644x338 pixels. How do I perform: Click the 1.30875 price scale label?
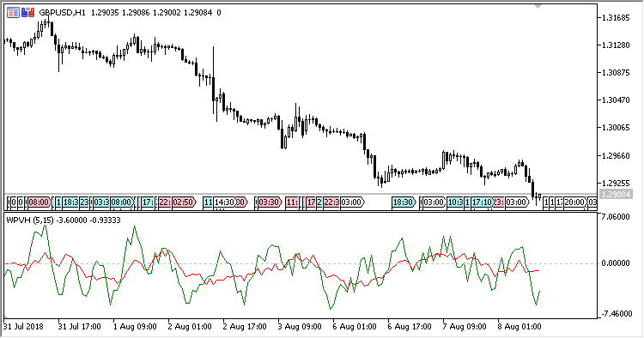pyautogui.click(x=616, y=73)
